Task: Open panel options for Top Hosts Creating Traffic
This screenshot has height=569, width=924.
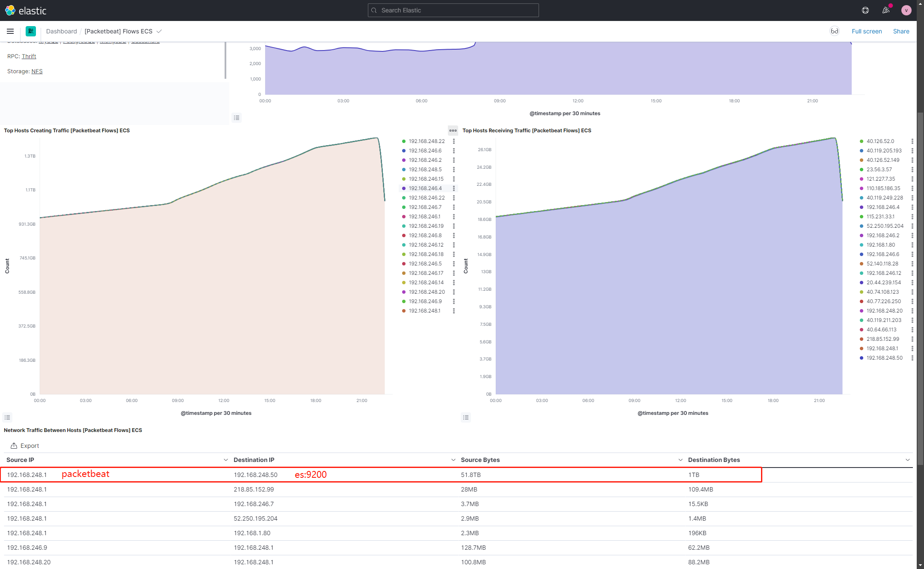Action: point(453,131)
